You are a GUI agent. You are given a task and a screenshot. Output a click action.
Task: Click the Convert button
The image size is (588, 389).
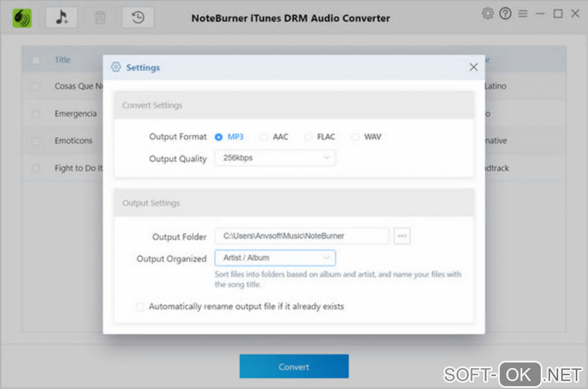coord(294,367)
